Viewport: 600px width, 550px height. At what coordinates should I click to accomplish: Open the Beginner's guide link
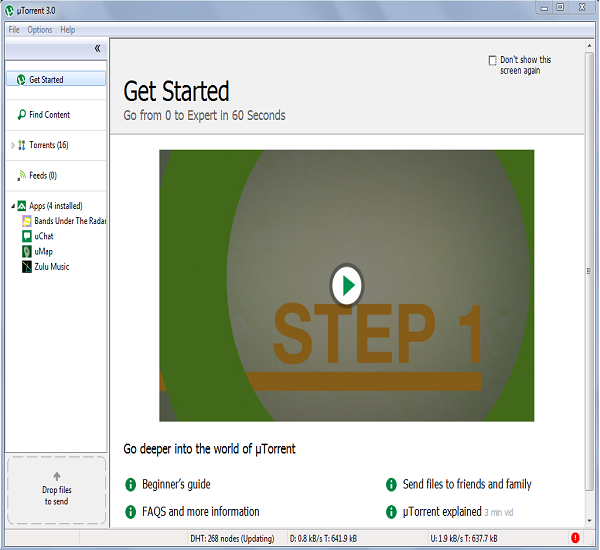pyautogui.click(x=176, y=485)
